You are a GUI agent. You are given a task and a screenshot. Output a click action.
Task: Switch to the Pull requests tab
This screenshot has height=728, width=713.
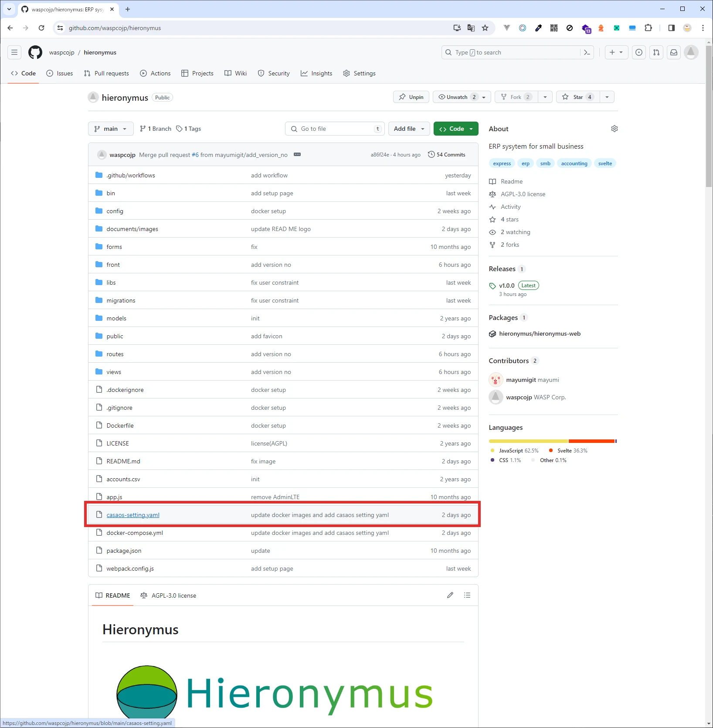[x=106, y=73]
